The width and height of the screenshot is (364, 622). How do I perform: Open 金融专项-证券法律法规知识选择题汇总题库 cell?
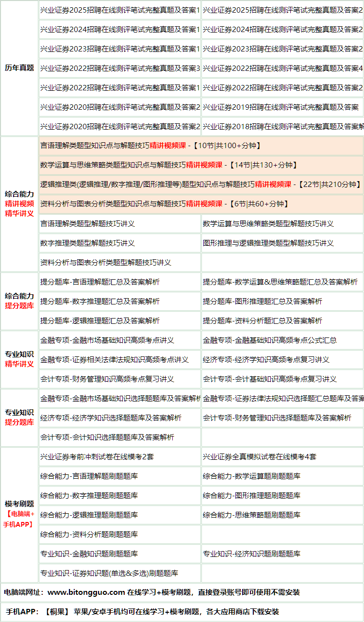pyautogui.click(x=282, y=399)
